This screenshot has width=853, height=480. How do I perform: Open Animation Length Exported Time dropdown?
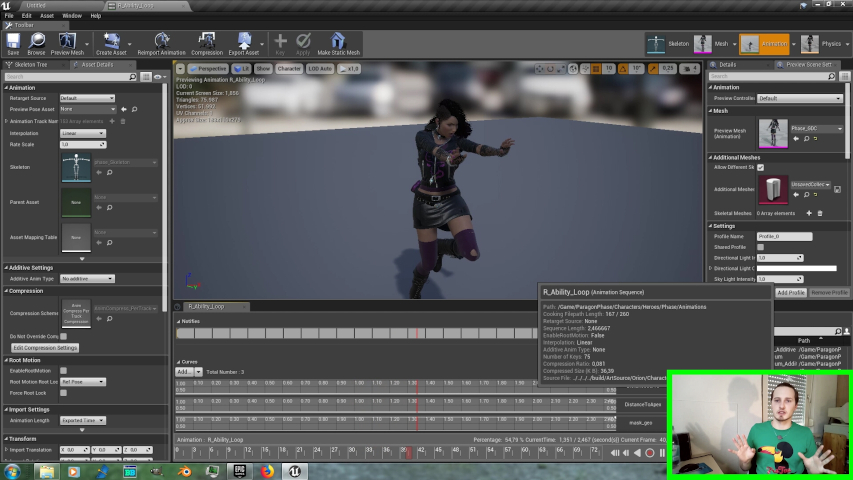click(x=83, y=421)
